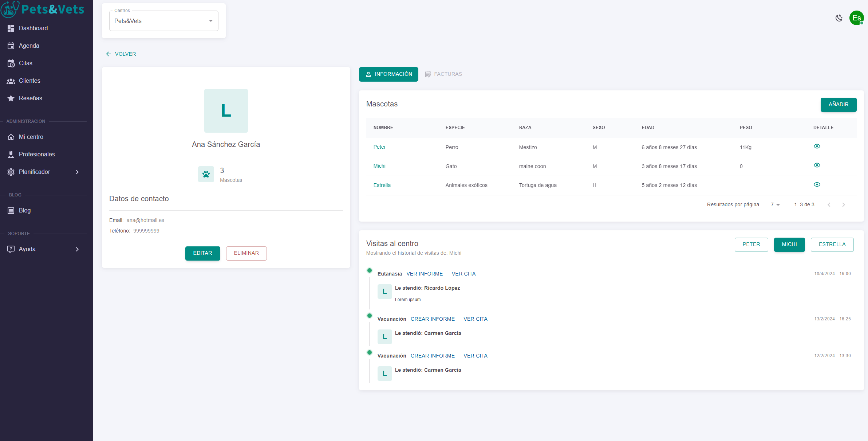The height and width of the screenshot is (441, 868).
Task: Open Dashboard from the sidebar
Action: (x=33, y=28)
